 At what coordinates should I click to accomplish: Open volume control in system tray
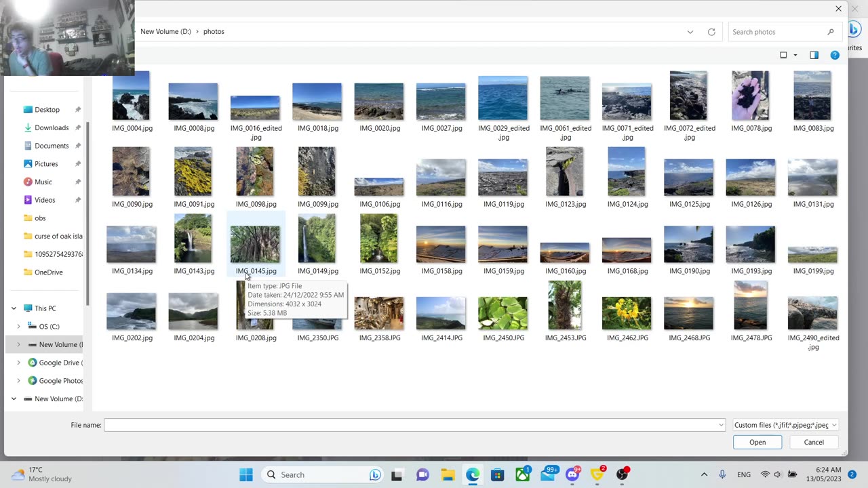(x=778, y=474)
